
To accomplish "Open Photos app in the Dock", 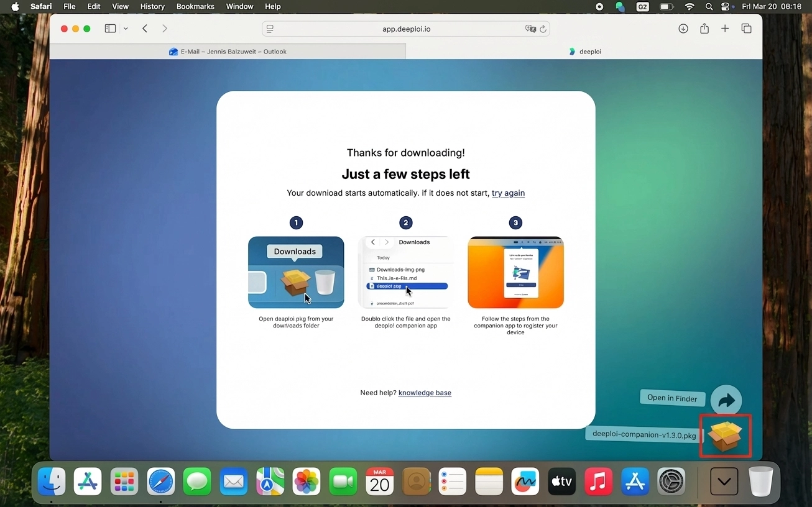I will pos(307,482).
